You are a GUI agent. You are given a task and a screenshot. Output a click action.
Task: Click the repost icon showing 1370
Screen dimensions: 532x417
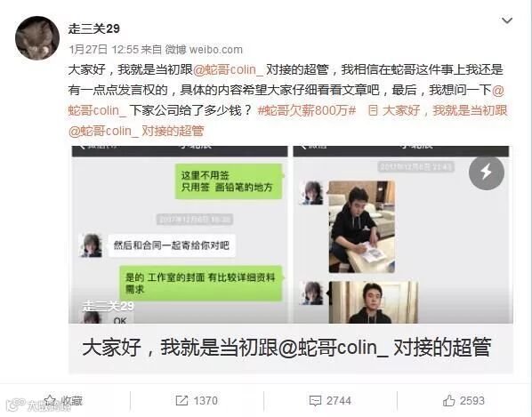point(197,401)
